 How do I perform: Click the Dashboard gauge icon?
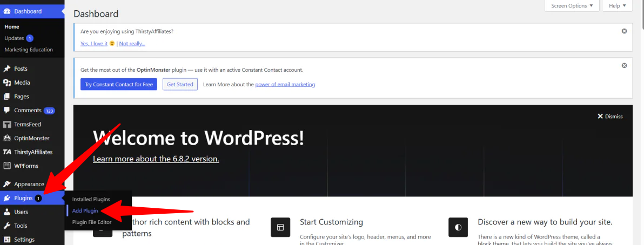tap(7, 11)
